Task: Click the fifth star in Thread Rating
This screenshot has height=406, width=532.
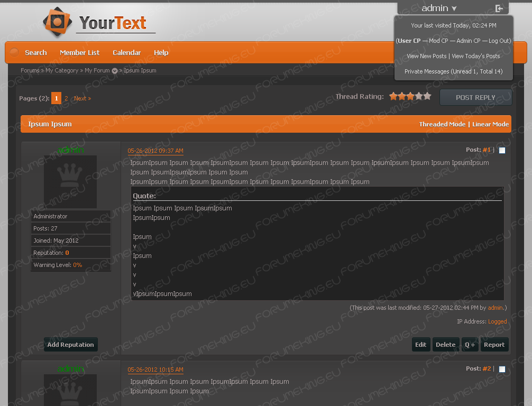Action: (427, 96)
